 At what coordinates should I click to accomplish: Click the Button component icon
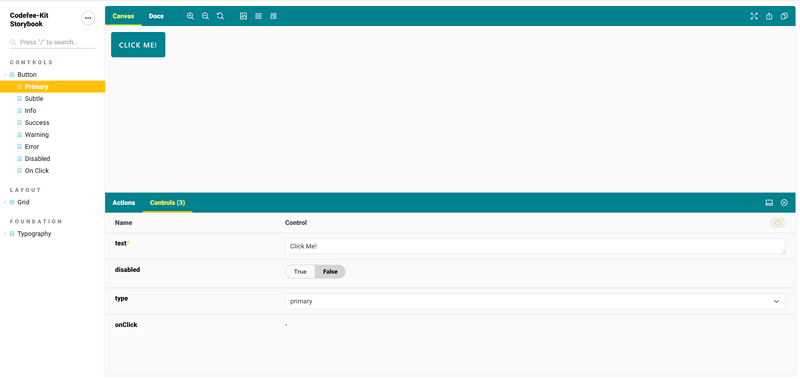pyautogui.click(x=12, y=74)
